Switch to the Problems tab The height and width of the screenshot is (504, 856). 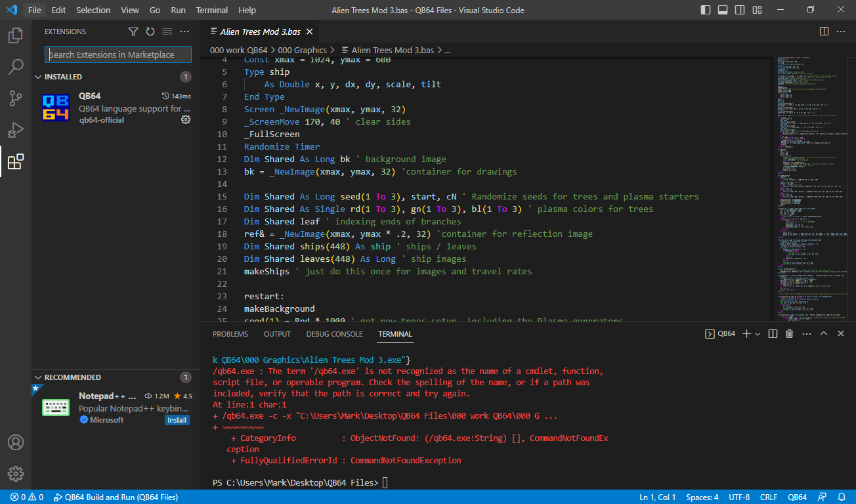(230, 334)
